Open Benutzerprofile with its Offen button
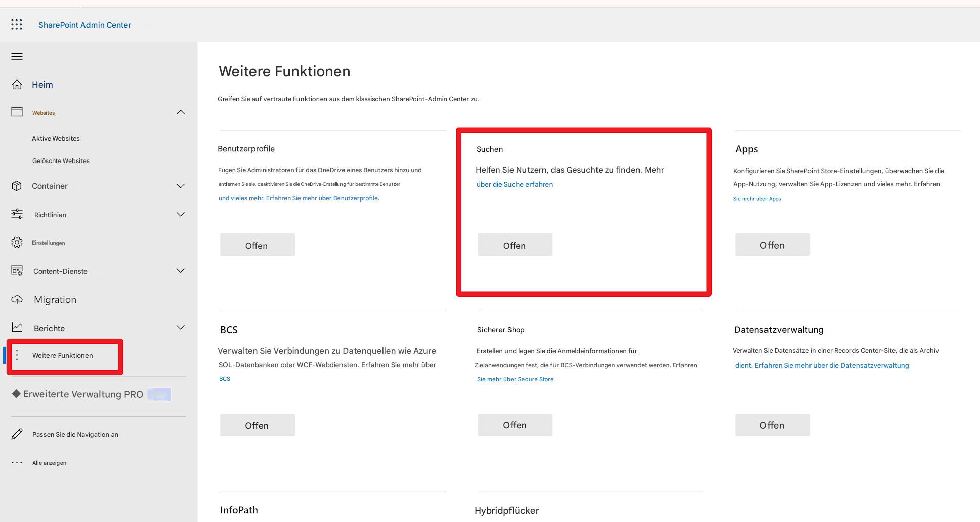The width and height of the screenshot is (980, 522). pyautogui.click(x=257, y=245)
